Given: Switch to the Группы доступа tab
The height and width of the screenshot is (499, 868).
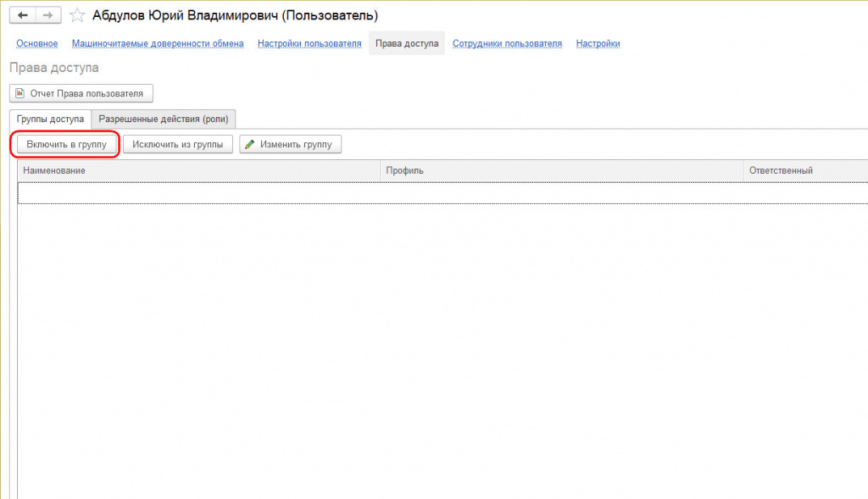Looking at the screenshot, I should tap(50, 119).
